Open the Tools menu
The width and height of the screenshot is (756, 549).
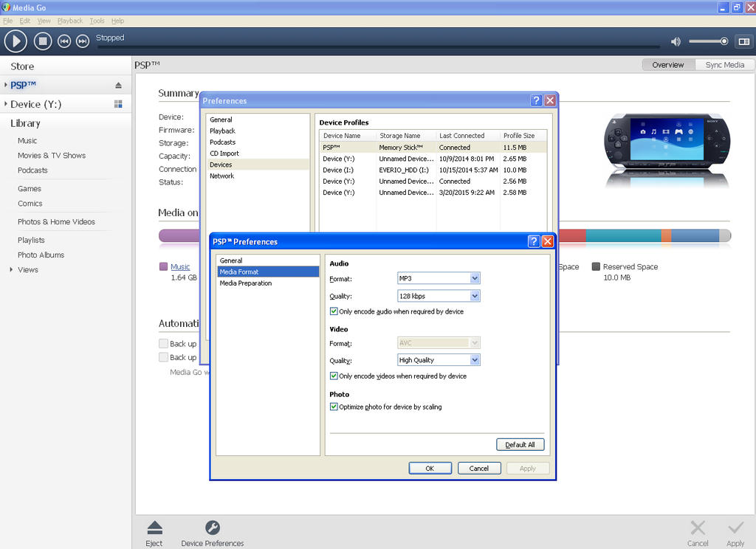(97, 21)
